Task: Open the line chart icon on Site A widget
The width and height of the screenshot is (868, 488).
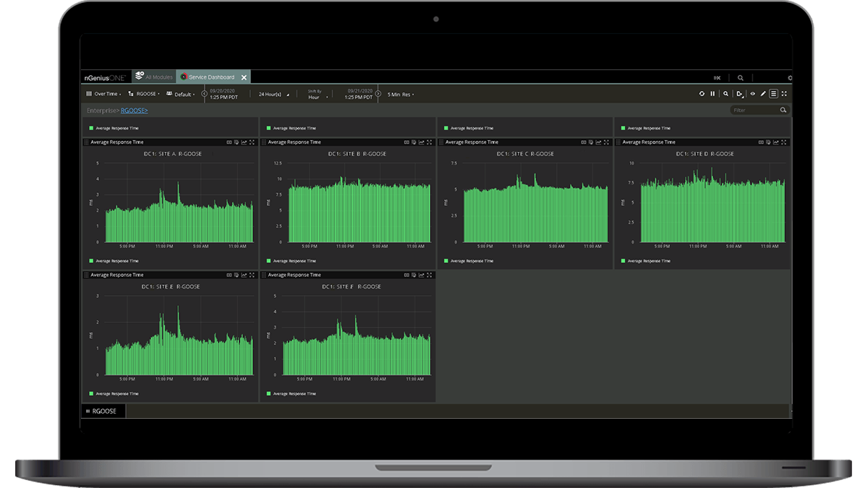Action: click(x=243, y=142)
